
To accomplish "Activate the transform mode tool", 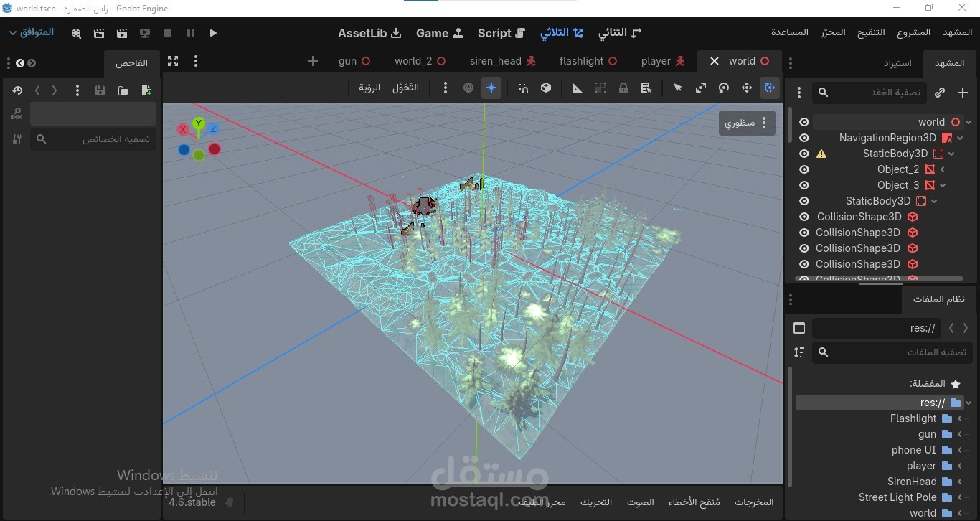I will 770,88.
